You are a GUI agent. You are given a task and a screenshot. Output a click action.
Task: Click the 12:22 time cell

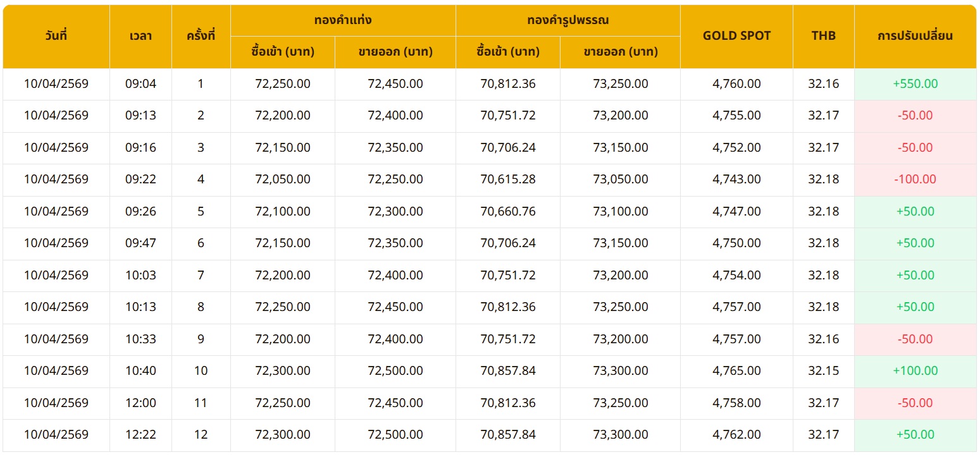click(140, 435)
